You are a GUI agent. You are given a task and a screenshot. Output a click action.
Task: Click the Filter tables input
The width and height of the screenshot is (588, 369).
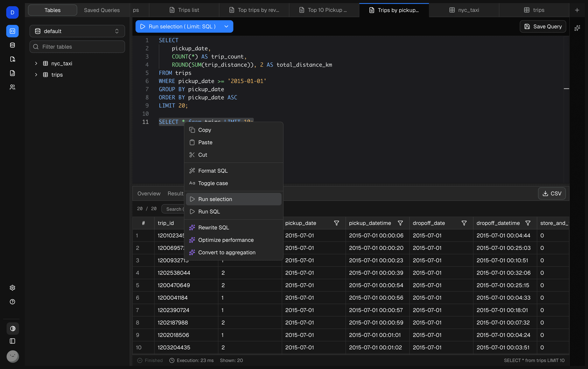pyautogui.click(x=77, y=47)
